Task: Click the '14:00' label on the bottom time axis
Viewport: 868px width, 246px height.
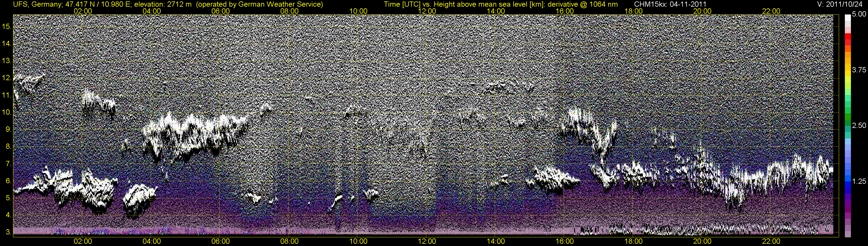Action: click(x=496, y=242)
